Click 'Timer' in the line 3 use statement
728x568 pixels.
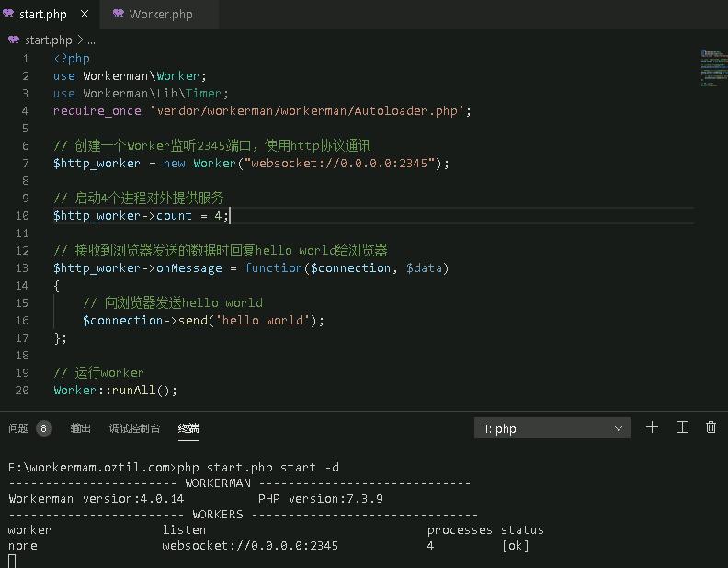[x=203, y=94]
